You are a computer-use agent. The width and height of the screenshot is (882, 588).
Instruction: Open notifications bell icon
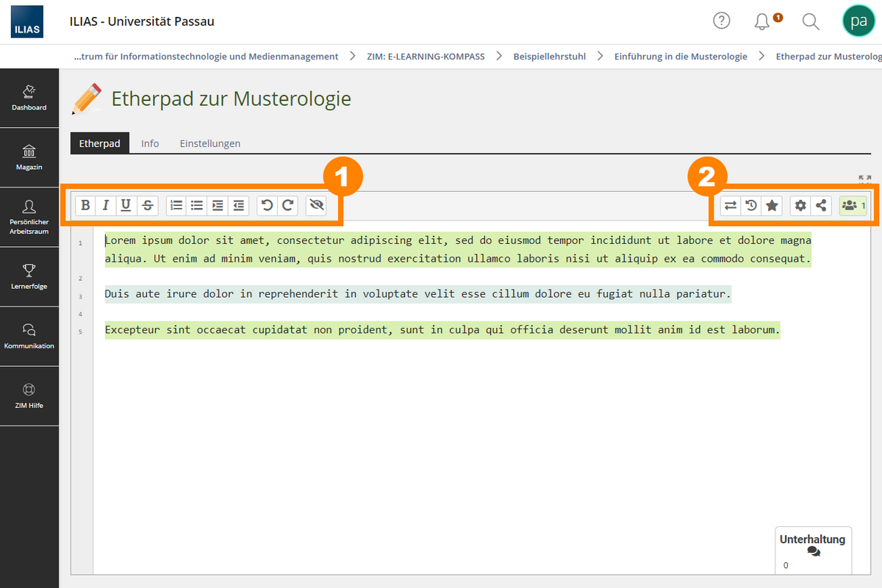762,22
